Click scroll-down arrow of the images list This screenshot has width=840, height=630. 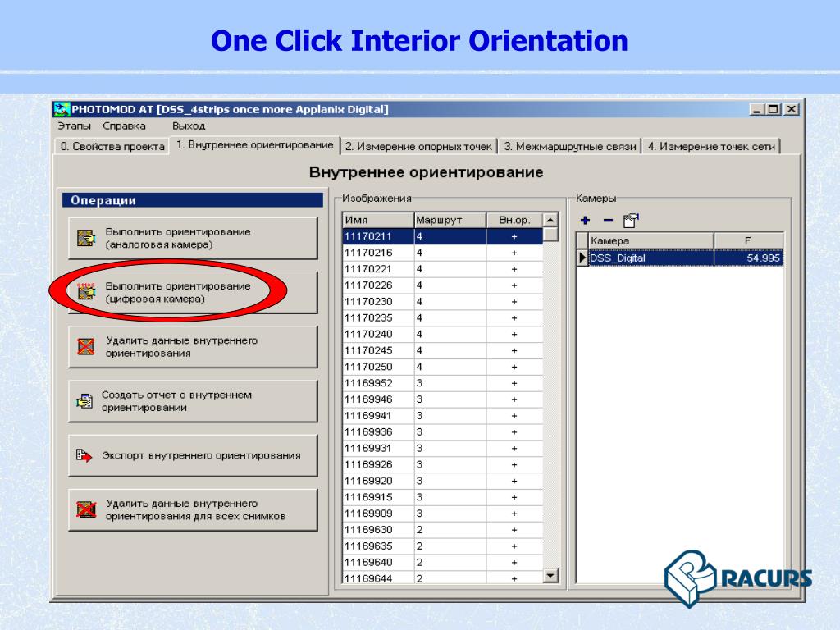click(x=550, y=575)
